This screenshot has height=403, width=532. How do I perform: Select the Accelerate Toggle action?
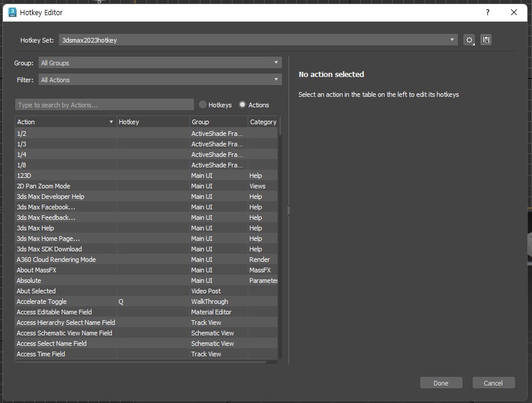(x=146, y=302)
